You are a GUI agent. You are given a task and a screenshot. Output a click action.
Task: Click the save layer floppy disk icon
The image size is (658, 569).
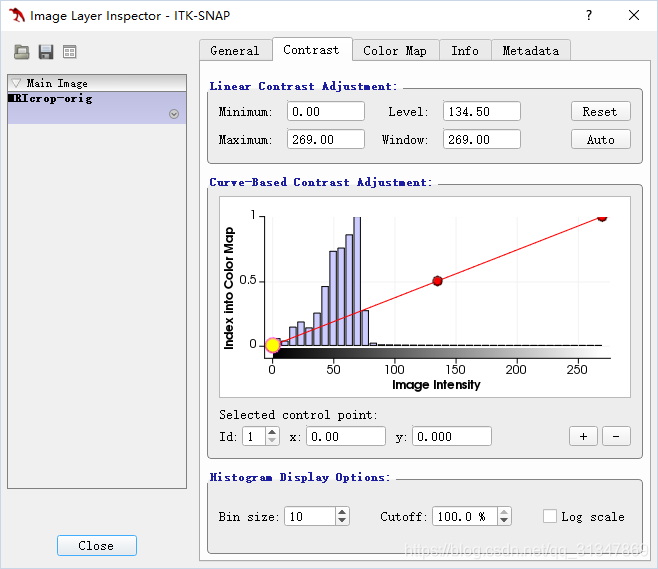46,52
